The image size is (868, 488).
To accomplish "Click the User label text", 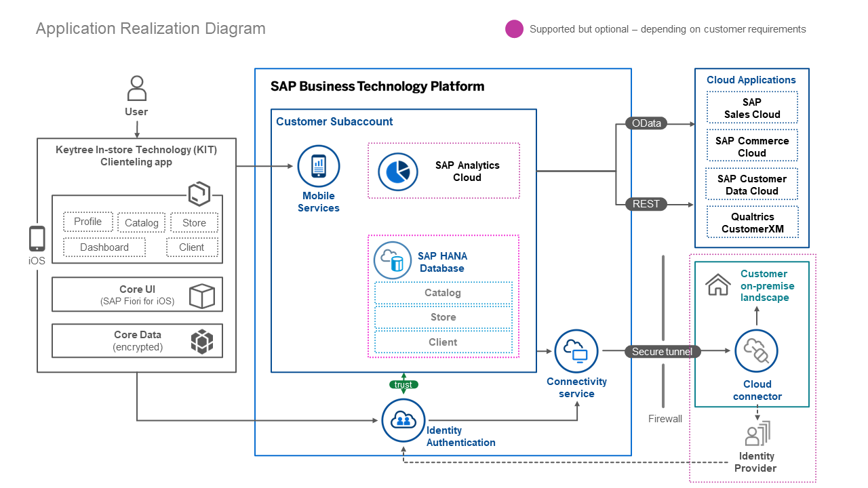I will (x=136, y=112).
